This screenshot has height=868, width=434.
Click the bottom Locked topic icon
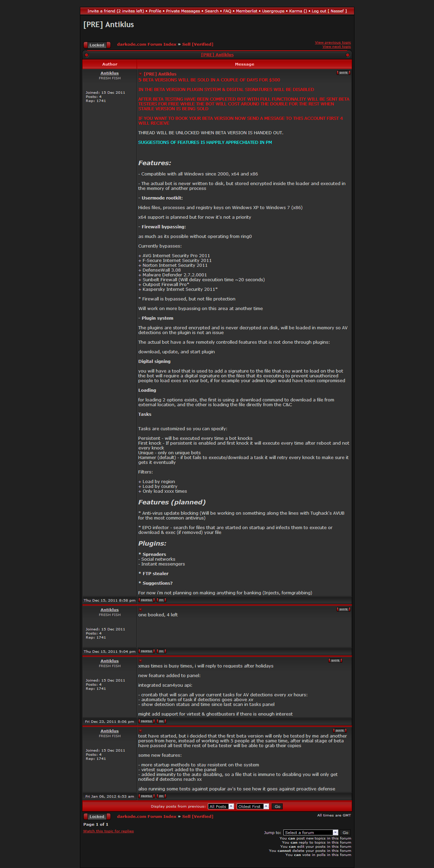(x=97, y=816)
